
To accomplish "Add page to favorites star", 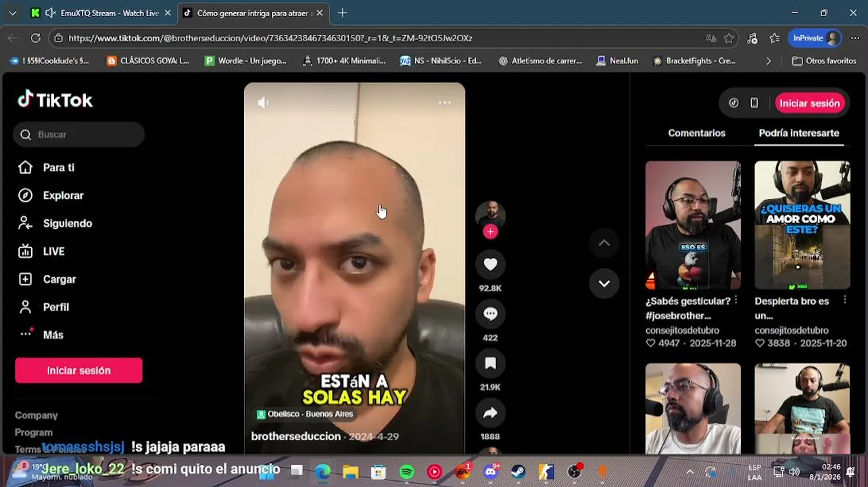I will point(729,38).
